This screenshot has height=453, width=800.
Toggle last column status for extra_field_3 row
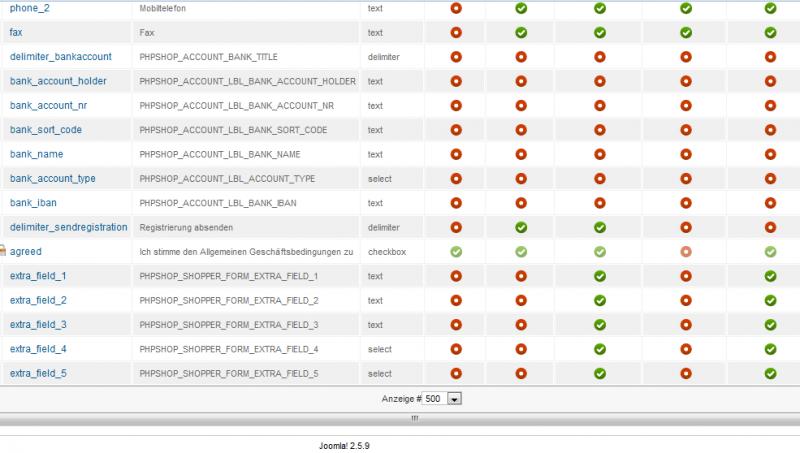tap(770, 324)
